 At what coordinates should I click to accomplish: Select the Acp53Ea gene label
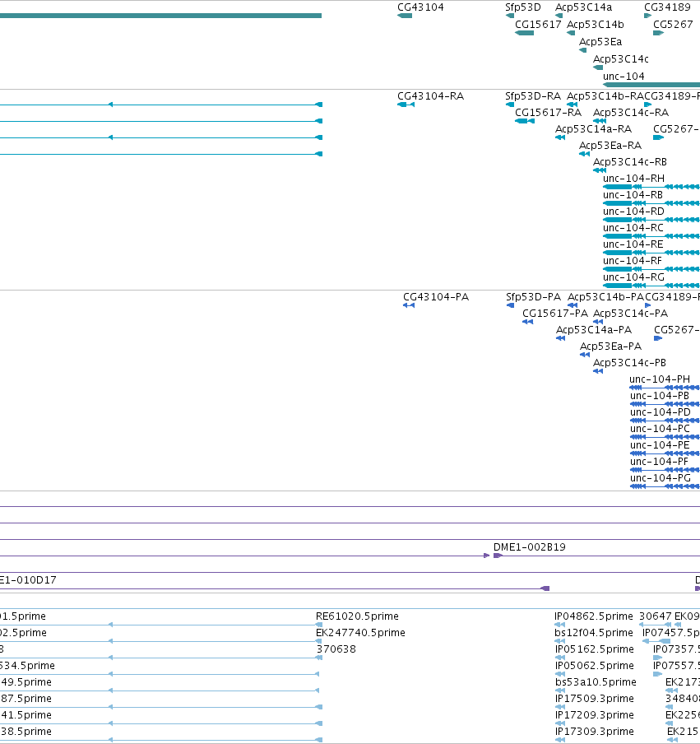pos(600,42)
